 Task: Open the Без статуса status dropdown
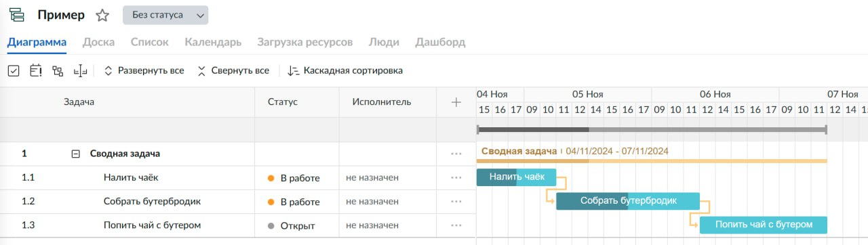pos(165,15)
